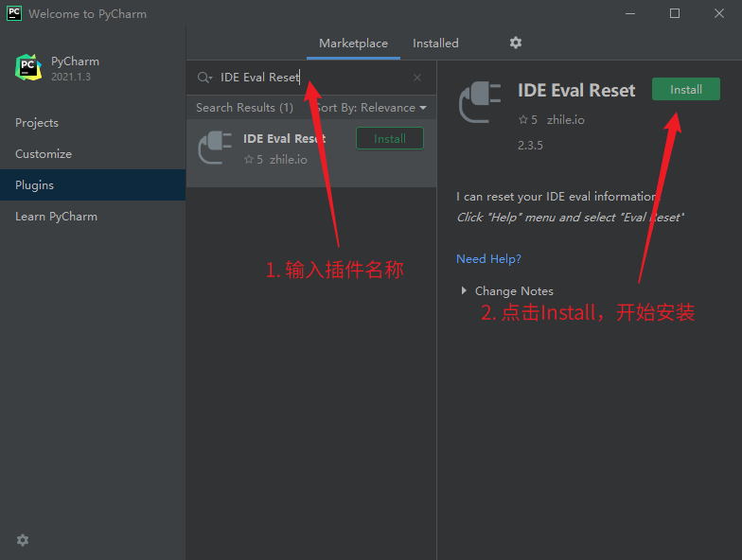Click the PyCharm logo in the sidebar header
The image size is (742, 560).
click(x=27, y=67)
